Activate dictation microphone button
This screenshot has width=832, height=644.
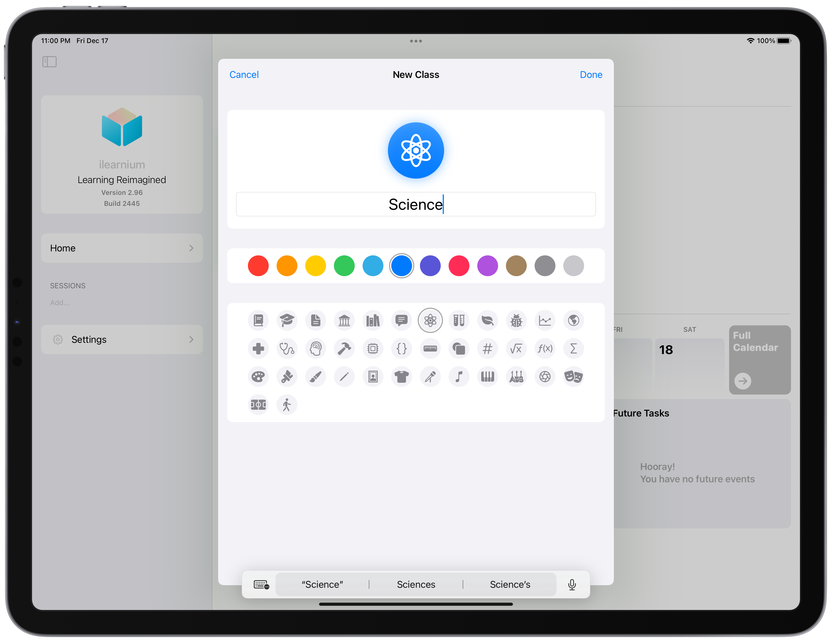click(572, 585)
